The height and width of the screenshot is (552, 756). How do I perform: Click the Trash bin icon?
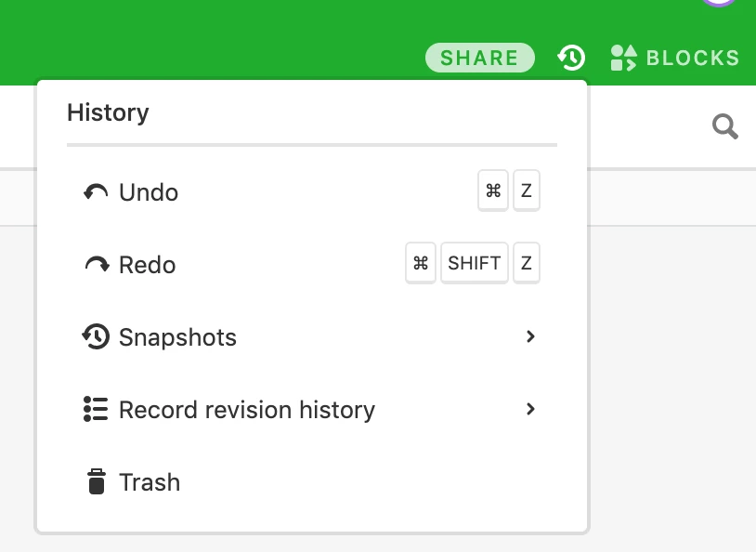pyautogui.click(x=97, y=481)
